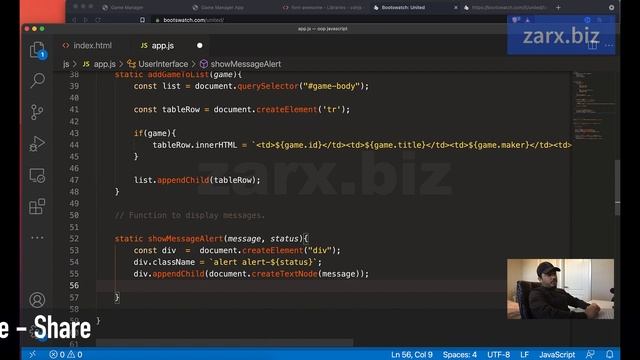Screen dimensions: 640x360
Task: Click createTextNode on line 55
Action: pyautogui.click(x=284, y=274)
